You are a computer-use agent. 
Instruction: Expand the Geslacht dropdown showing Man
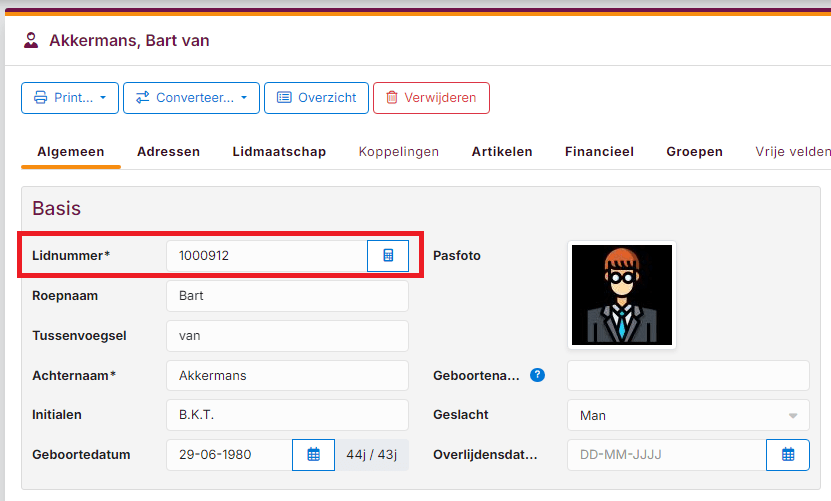pyautogui.click(x=688, y=415)
